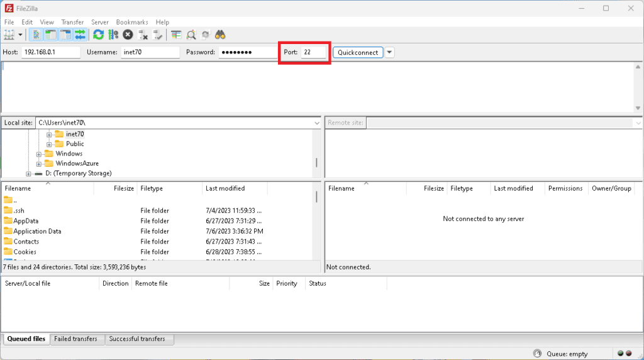Select Public folder in tree
Screen dimensions: 644x360
[75, 144]
